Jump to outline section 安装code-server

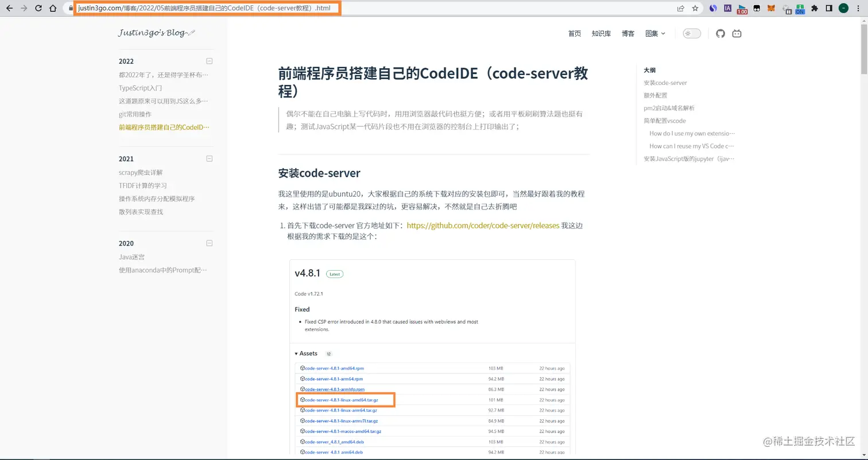(665, 83)
